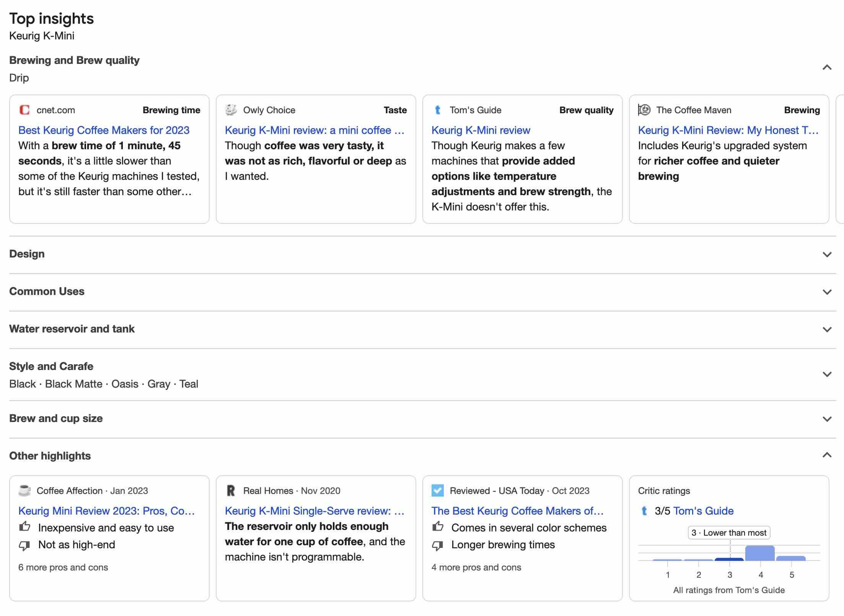Expand the Brew and cup size section
The height and width of the screenshot is (616, 844).
[827, 419]
